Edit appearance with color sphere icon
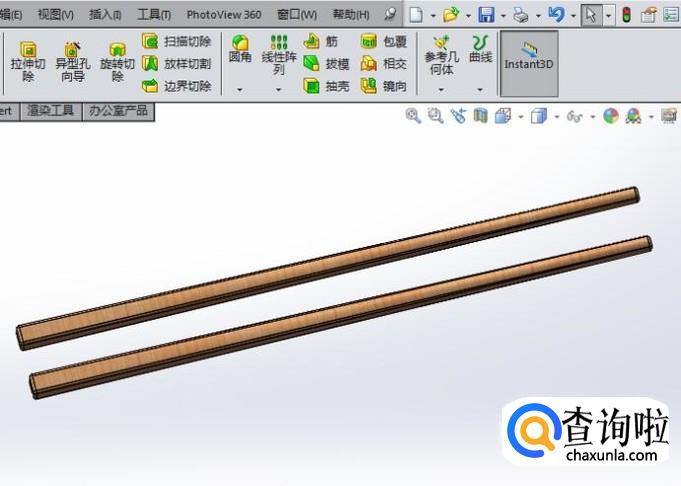Screen dimensions: 681x486 click(611, 116)
